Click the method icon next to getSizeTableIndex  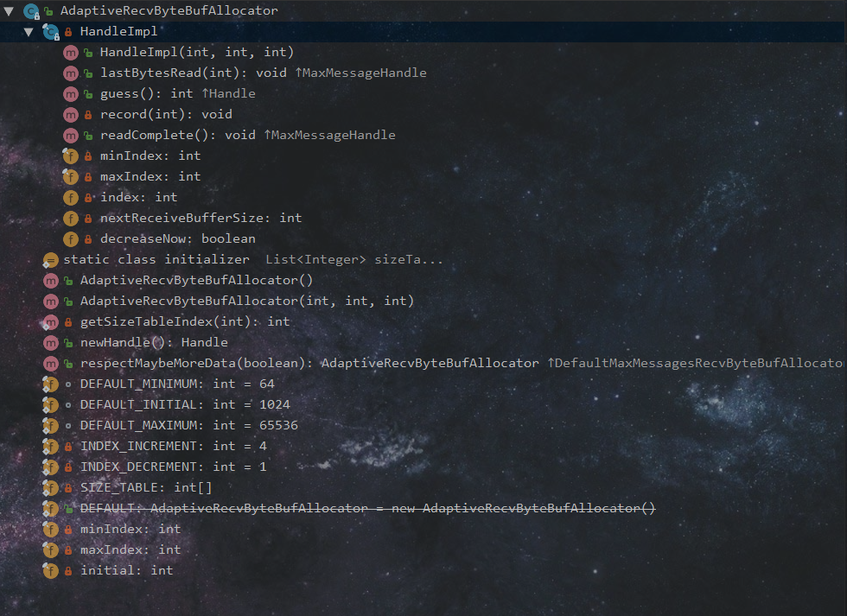click(51, 322)
